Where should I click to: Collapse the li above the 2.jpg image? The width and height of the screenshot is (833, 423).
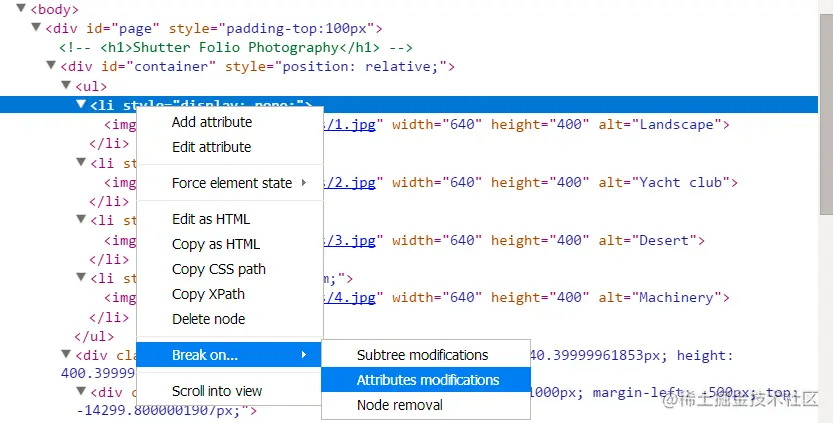[x=81, y=162]
